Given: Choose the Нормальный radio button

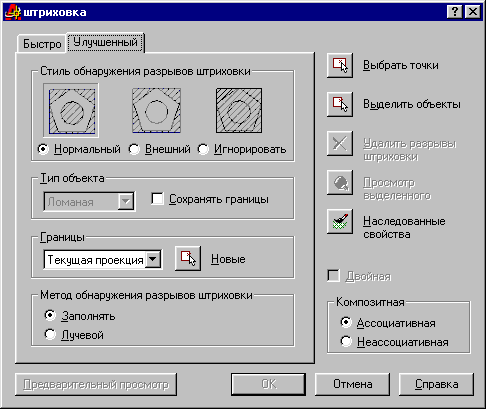Looking at the screenshot, I should [43, 149].
